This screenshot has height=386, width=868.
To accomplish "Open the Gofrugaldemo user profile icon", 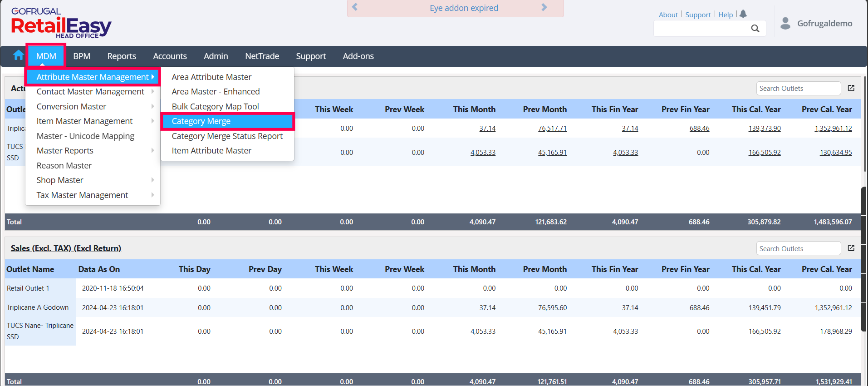I will [x=785, y=23].
